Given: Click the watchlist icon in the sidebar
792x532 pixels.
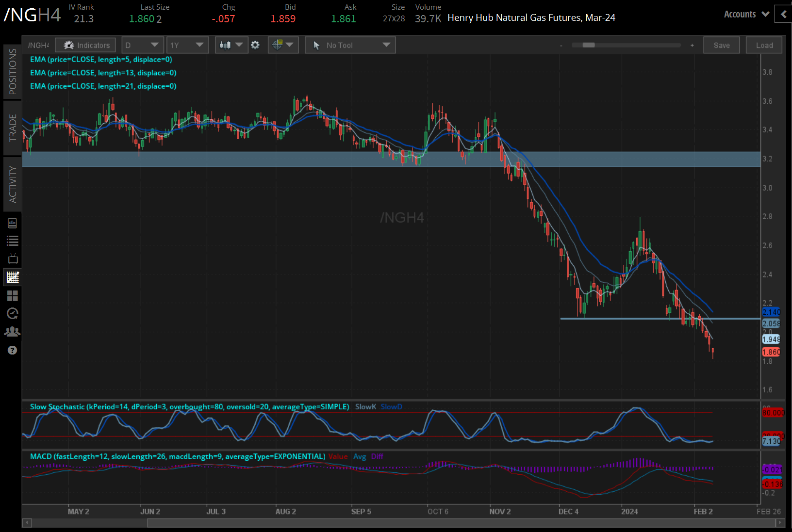Looking at the screenshot, I should [x=13, y=240].
